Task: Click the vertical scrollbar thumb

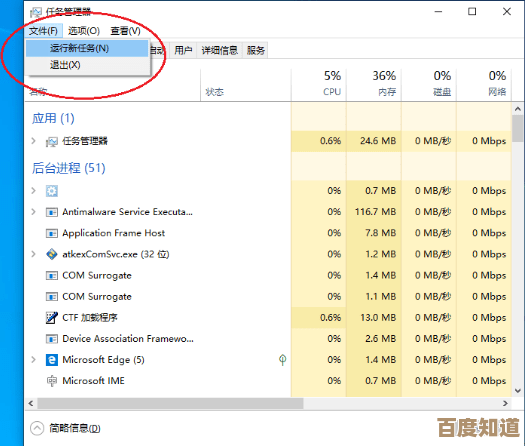Action: (518, 128)
